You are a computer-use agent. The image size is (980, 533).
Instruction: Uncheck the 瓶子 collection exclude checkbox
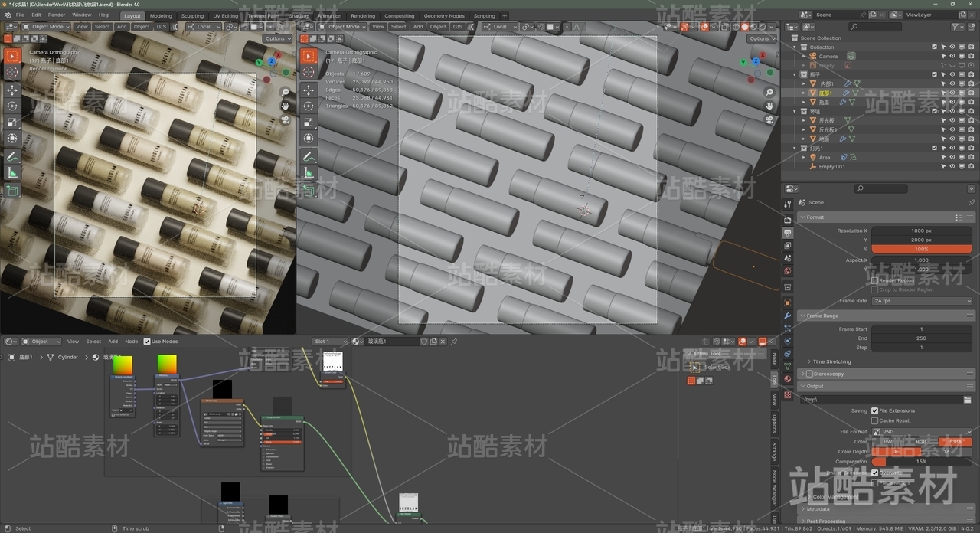(x=934, y=74)
